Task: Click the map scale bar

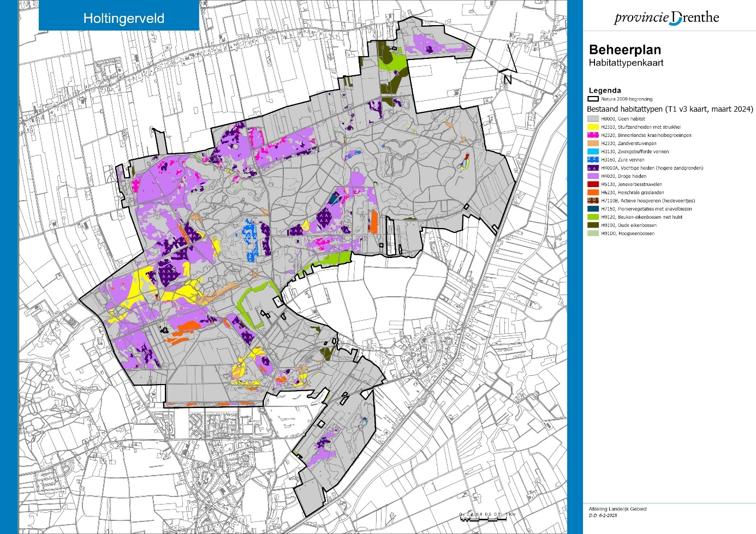Action: tap(487, 515)
